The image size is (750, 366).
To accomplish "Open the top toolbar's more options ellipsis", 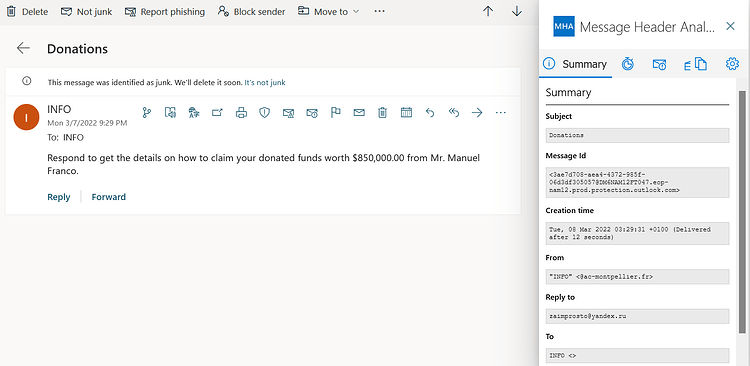I will [379, 11].
